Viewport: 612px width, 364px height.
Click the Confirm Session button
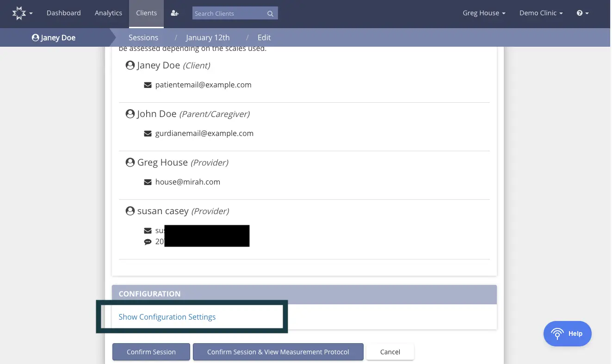(x=151, y=352)
